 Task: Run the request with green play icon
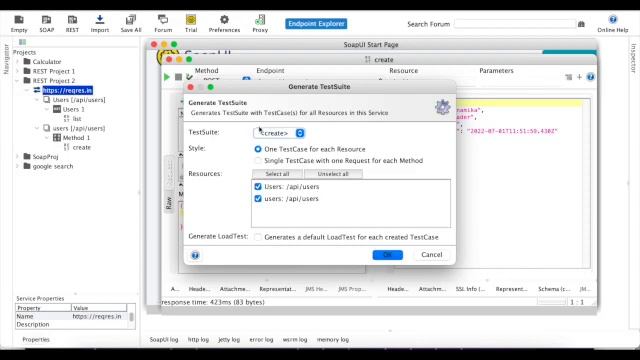coord(167,77)
